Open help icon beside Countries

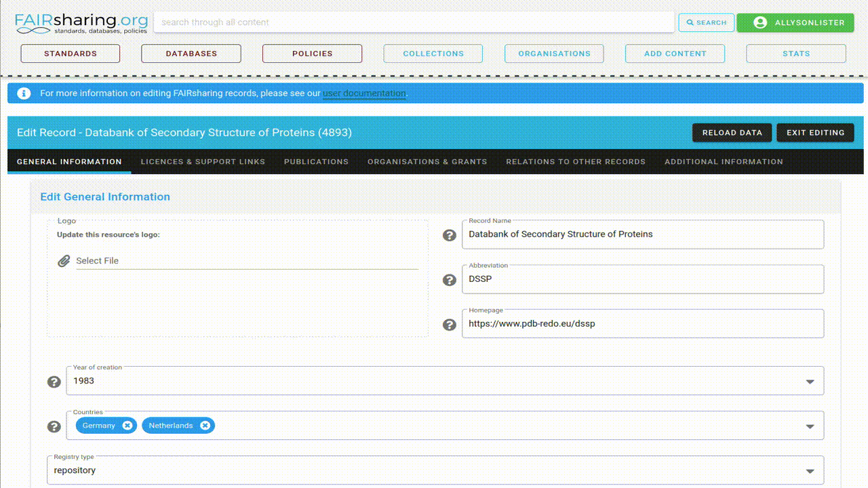click(54, 426)
